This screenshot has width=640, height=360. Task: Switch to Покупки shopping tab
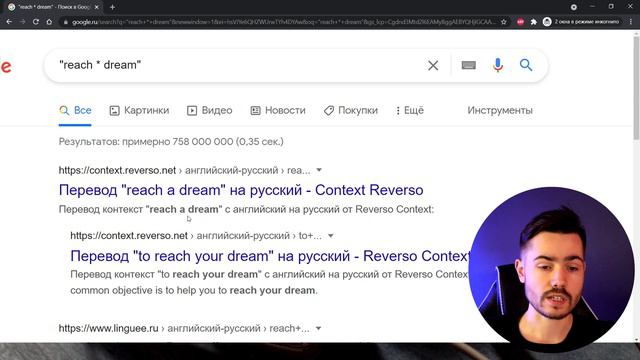pos(351,110)
